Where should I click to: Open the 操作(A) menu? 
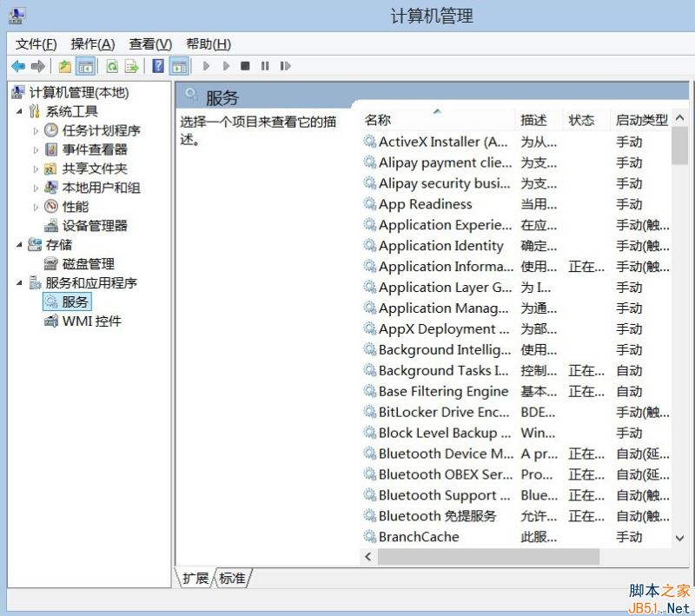(93, 43)
